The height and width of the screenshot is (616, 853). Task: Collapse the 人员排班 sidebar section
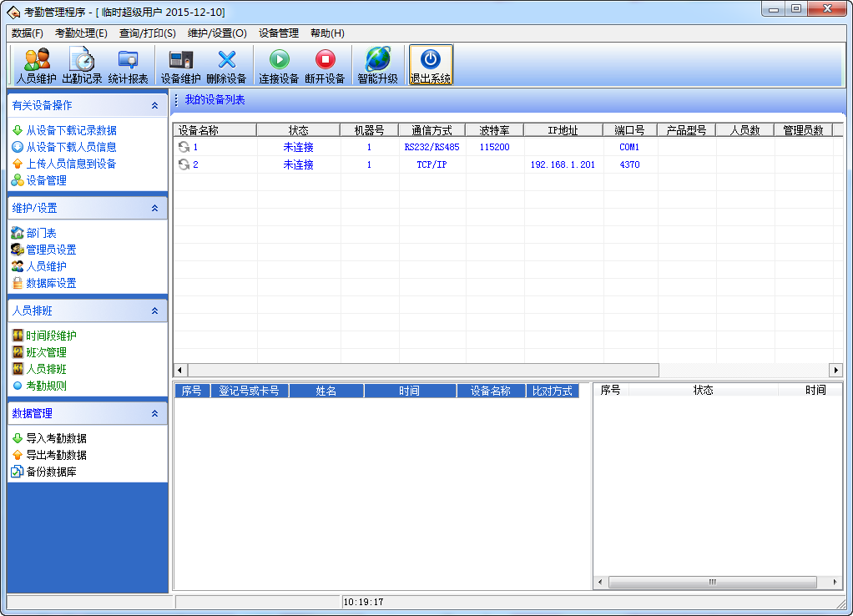[x=154, y=311]
